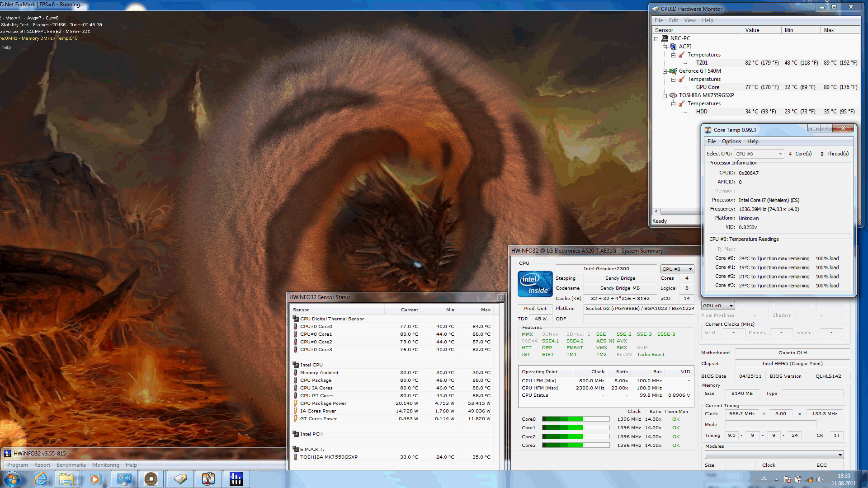Screen dimensions: 868x488
Task: Open the Monitoring menu in HWiNFO32
Action: coord(105,465)
